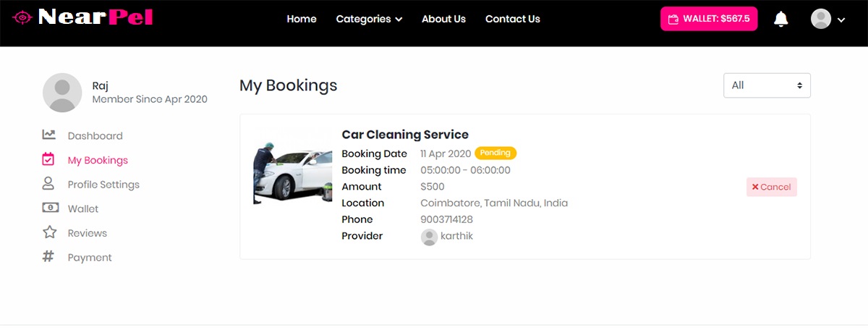Screen dimensions: 868x328
Task: Click the NearPel logo
Action: (83, 17)
